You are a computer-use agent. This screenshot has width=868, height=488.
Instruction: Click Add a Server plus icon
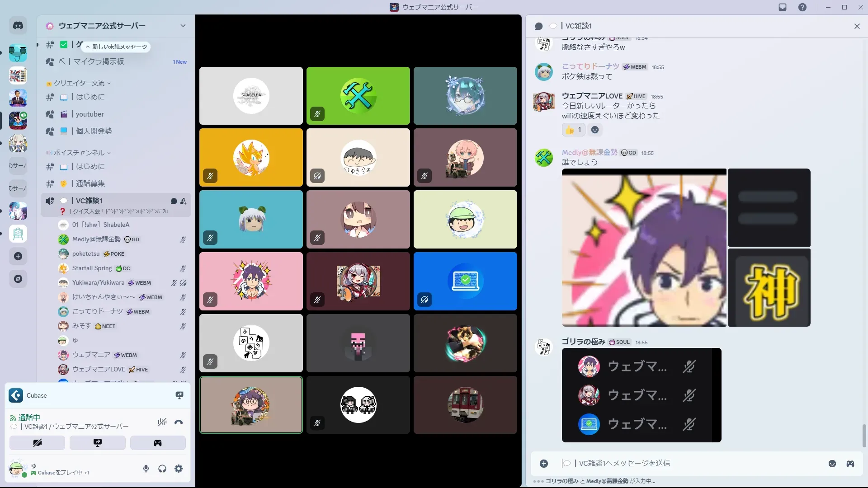point(18,256)
